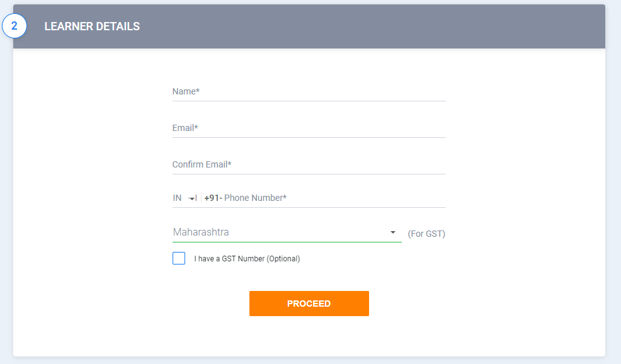Click the light blue page background
The width and height of the screenshot is (621, 364).
tap(613, 189)
